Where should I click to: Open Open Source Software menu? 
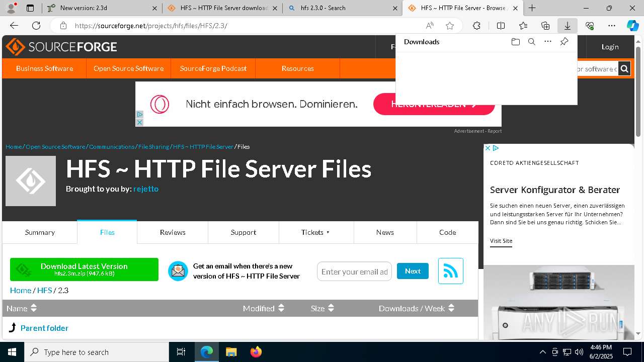click(128, 68)
